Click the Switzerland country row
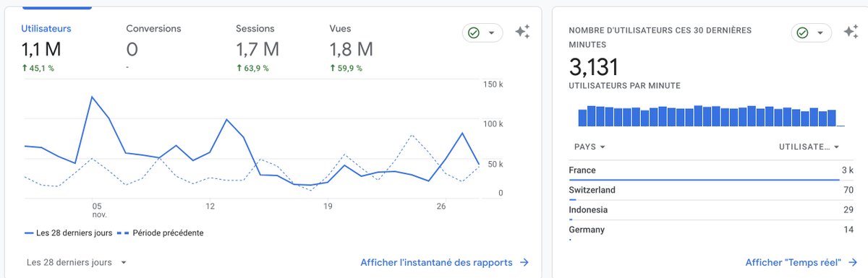This screenshot has width=868, height=278. pyautogui.click(x=712, y=191)
